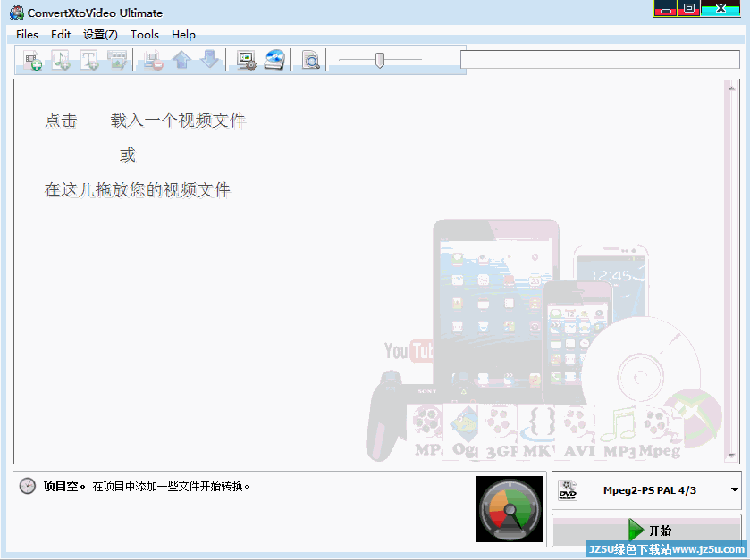This screenshot has width=750, height=560.
Task: Open the Tools menu
Action: point(145,35)
